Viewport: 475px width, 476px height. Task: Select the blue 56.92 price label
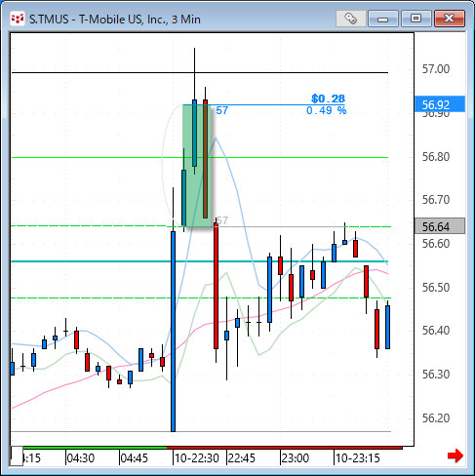click(x=440, y=104)
